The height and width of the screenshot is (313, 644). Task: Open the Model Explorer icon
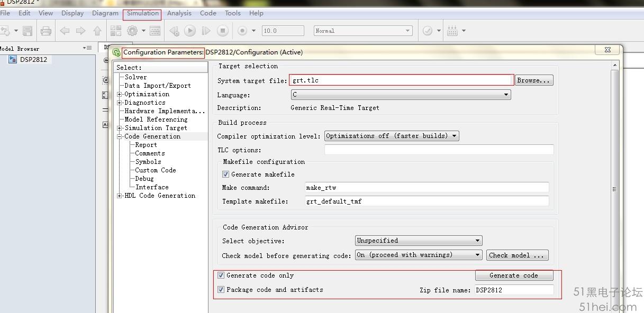coord(155,31)
